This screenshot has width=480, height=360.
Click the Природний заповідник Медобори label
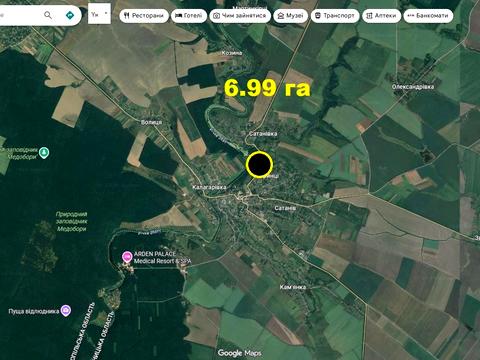tap(71, 222)
